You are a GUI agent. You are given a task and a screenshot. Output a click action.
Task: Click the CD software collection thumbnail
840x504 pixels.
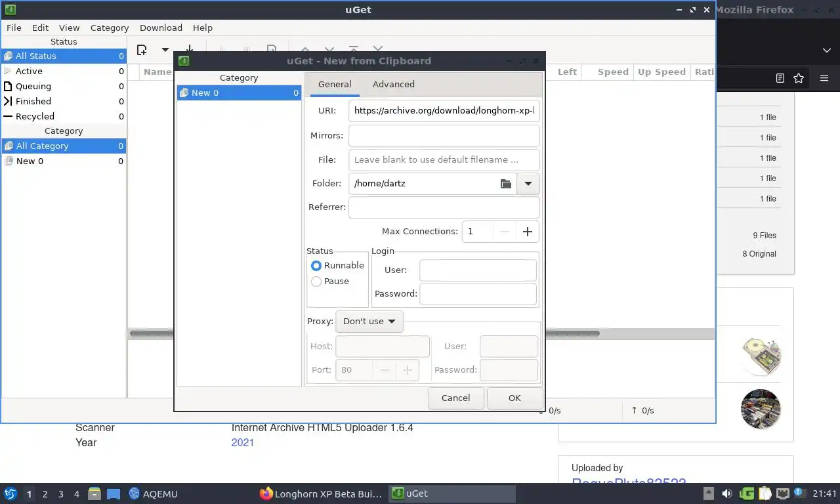coord(761,356)
